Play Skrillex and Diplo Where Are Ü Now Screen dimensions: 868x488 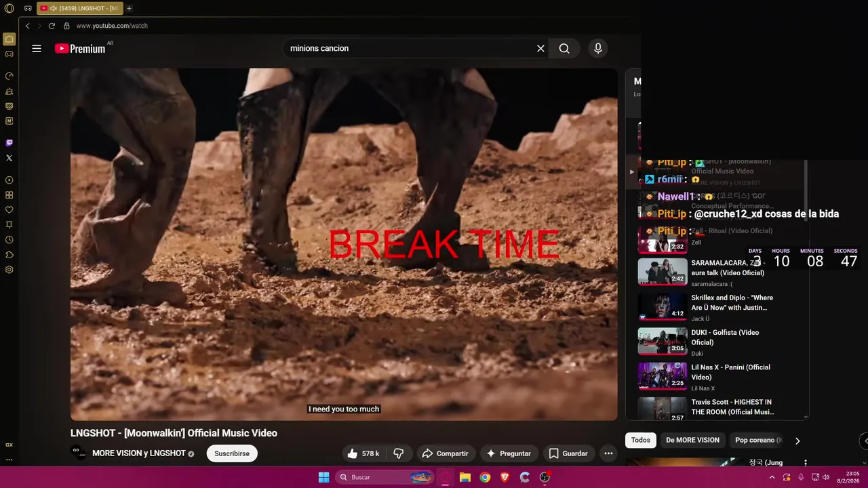(663, 306)
